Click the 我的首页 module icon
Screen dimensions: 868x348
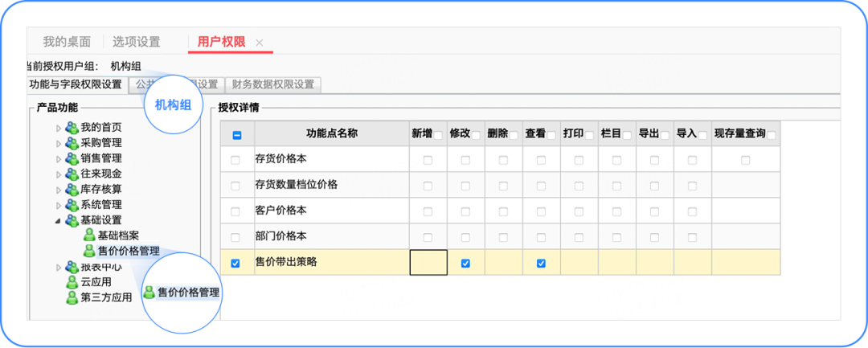point(72,128)
